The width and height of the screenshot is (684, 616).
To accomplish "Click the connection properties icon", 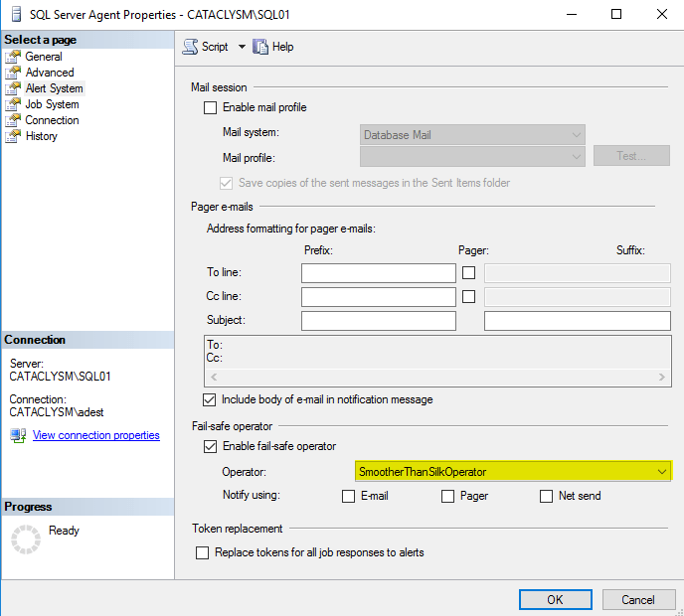I will point(18,435).
